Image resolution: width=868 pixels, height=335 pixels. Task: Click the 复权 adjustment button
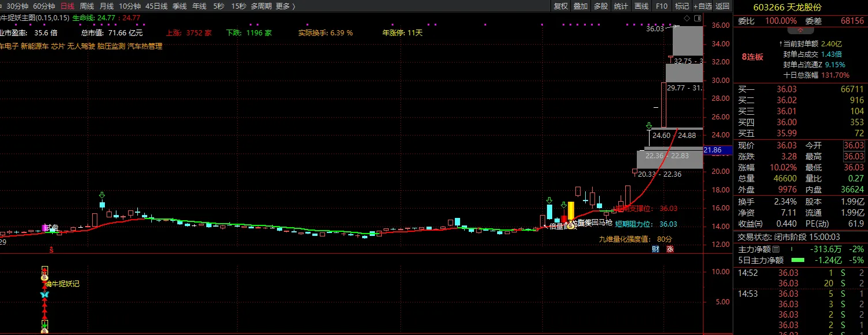click(x=561, y=6)
